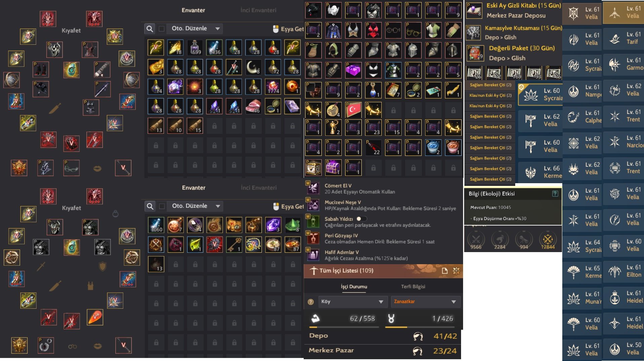The image size is (644, 361).
Task: Select the pink gift box item
Action: [x=353, y=70]
